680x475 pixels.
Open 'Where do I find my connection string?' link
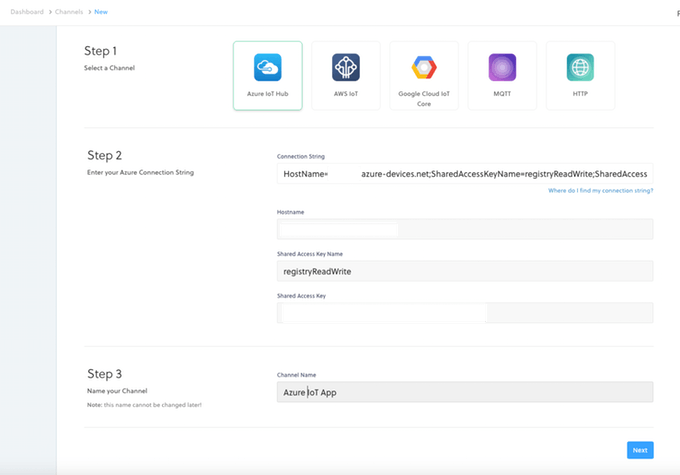[x=600, y=190]
